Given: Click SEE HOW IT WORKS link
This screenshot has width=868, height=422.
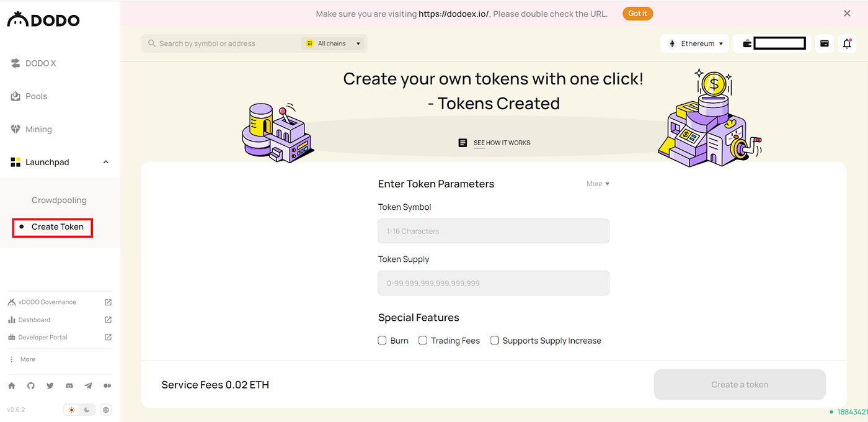Looking at the screenshot, I should (502, 143).
